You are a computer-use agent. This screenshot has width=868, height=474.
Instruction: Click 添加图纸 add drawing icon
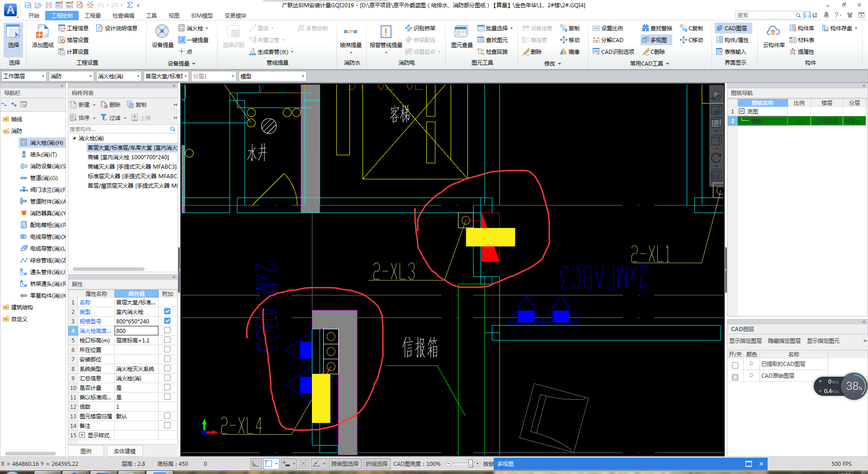pyautogui.click(x=42, y=37)
